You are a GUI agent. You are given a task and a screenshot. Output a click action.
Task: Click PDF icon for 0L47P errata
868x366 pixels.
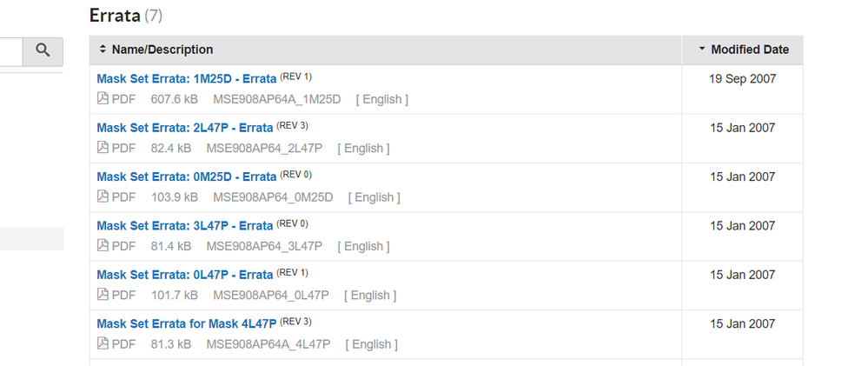pos(103,295)
